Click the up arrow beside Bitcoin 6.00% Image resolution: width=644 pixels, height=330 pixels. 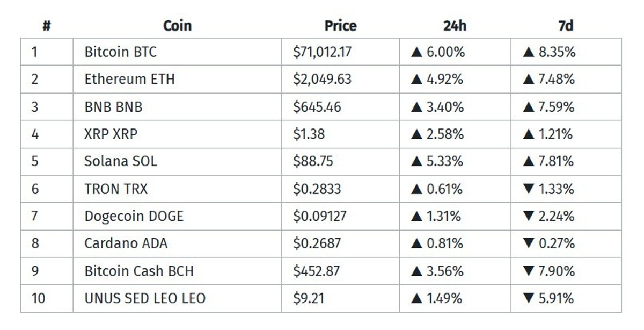[418, 52]
